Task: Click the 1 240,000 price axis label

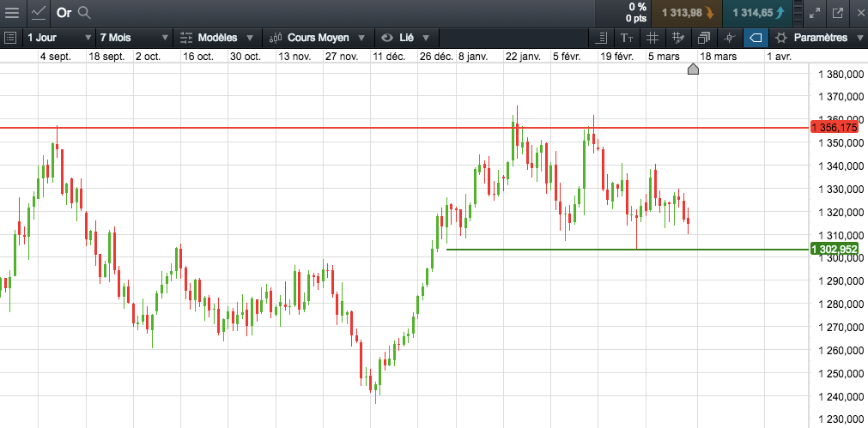Action: click(x=841, y=396)
